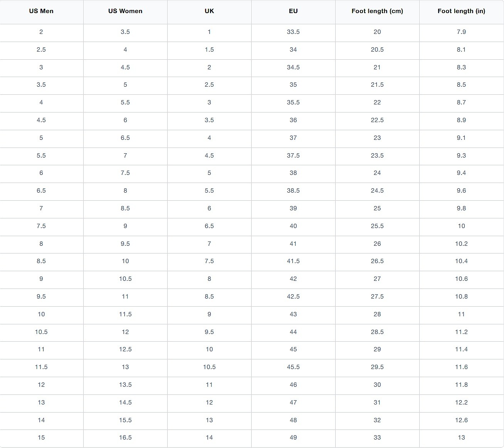Select the EU 45.5 cell
Screen dimensions: 504x448
click(x=293, y=367)
